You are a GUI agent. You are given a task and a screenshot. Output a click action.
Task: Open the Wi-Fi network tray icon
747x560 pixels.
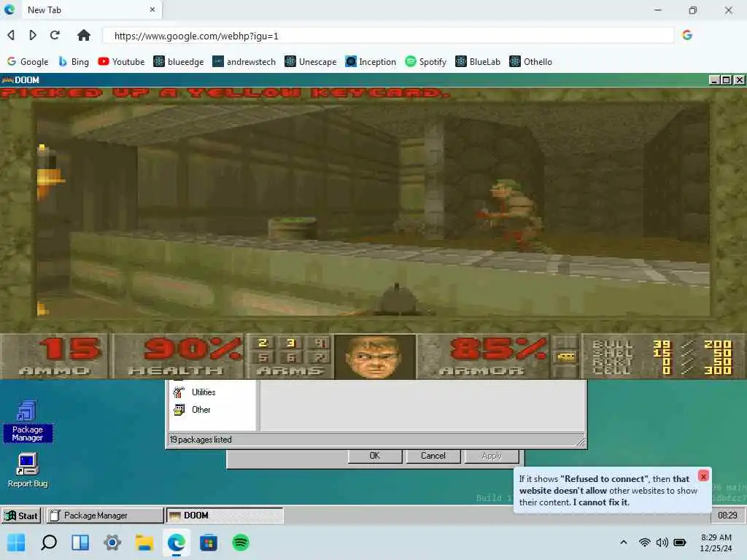[x=645, y=542]
